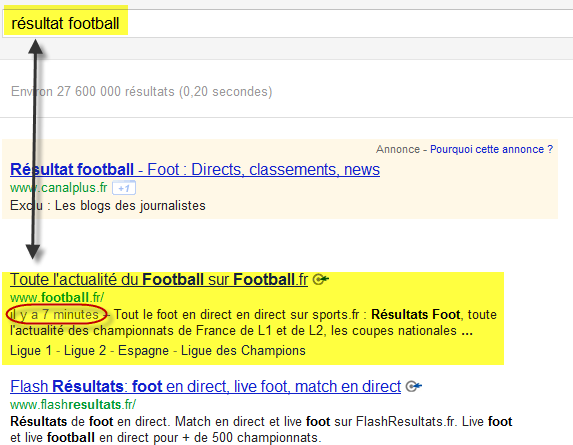Click the www.football.fr/ green URL
Image resolution: width=573 pixels, height=445 pixels.
pos(57,297)
